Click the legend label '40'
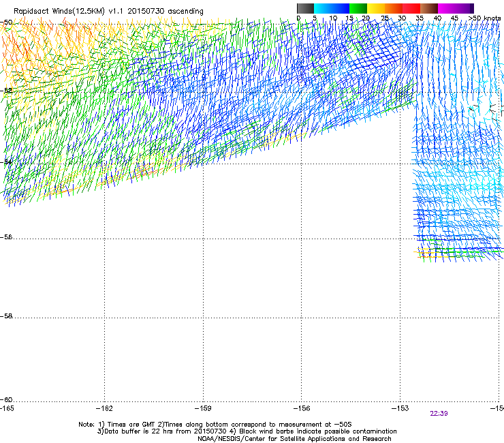The height and width of the screenshot is (443, 504). click(x=437, y=18)
